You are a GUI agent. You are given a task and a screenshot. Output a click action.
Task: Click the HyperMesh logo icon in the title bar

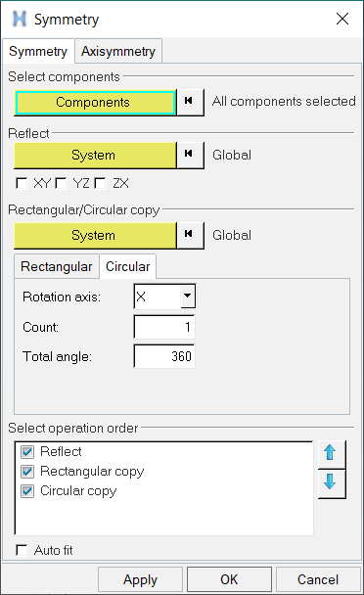pos(20,19)
